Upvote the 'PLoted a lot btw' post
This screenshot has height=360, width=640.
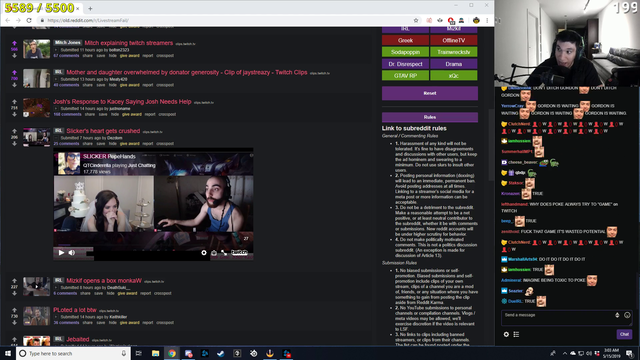pyautogui.click(x=14, y=310)
